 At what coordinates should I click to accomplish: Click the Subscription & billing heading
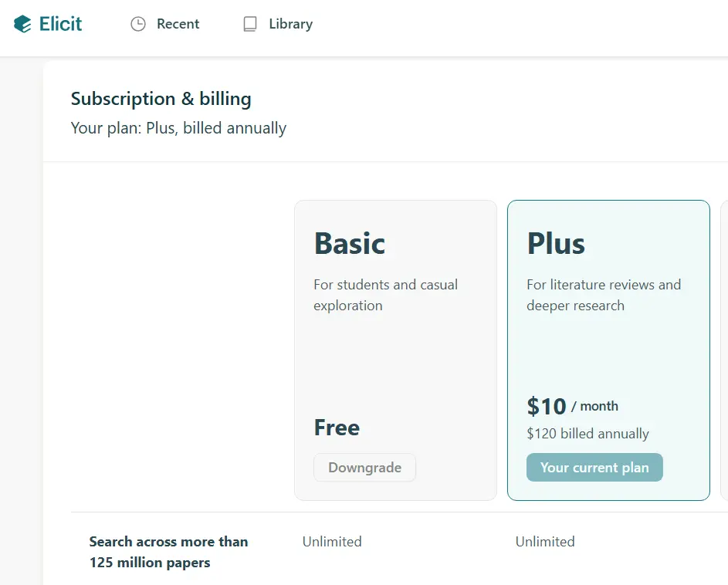pos(161,99)
